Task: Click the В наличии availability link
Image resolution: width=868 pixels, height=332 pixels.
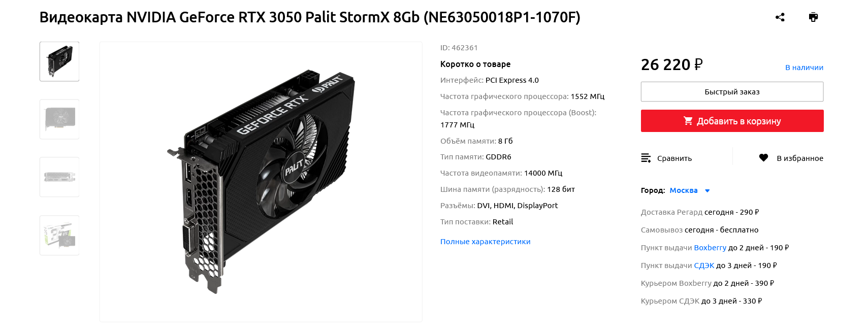Action: [x=804, y=68]
